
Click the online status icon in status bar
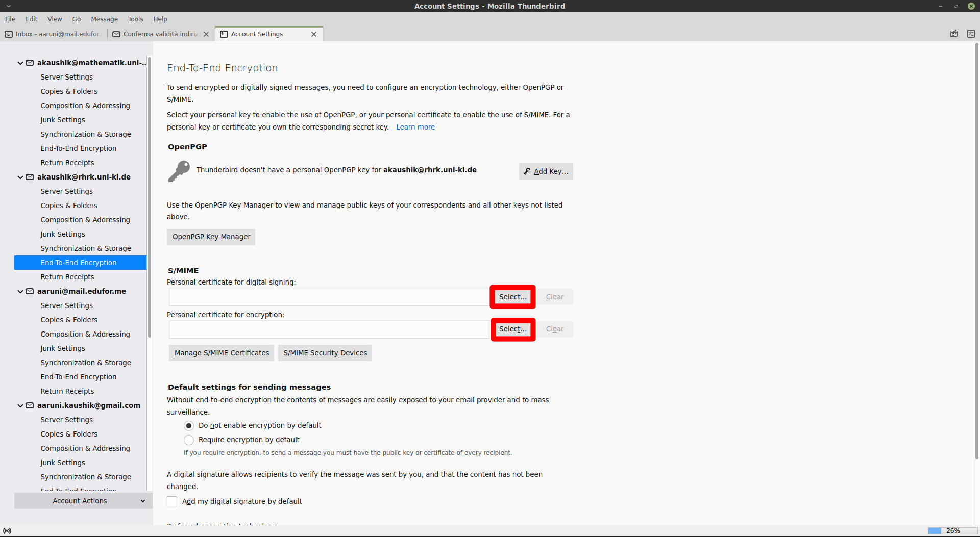7,531
